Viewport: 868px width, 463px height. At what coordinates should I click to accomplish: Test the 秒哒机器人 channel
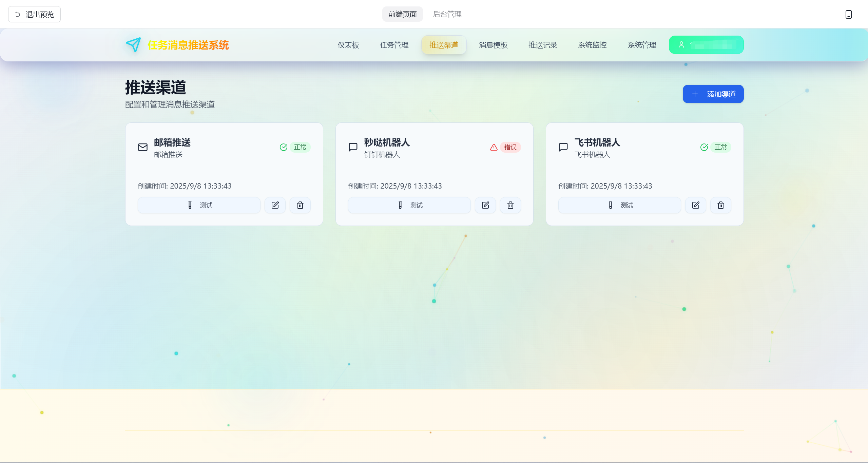pyautogui.click(x=409, y=205)
